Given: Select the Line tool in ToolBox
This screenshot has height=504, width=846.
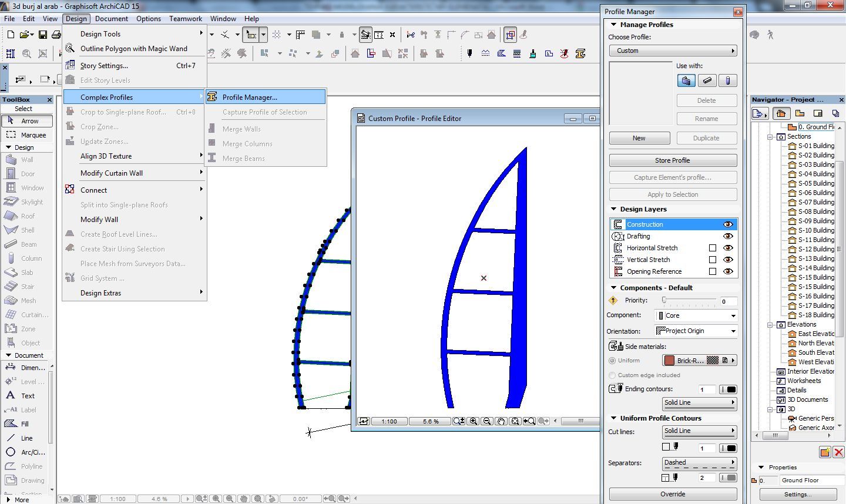Looking at the screenshot, I should [27, 438].
